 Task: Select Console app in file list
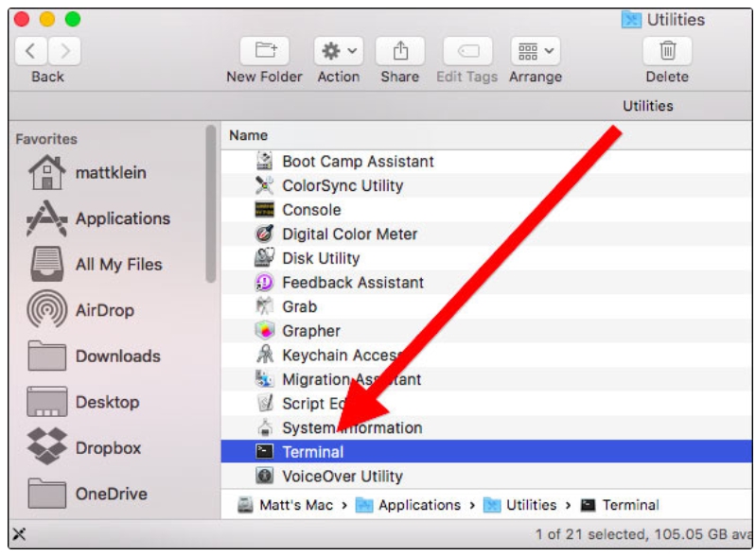click(311, 210)
